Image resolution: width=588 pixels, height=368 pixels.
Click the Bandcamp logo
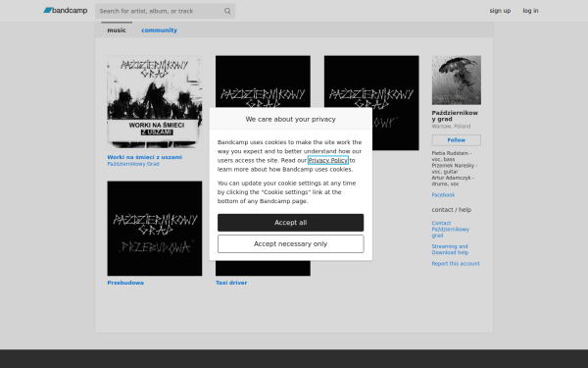point(66,11)
